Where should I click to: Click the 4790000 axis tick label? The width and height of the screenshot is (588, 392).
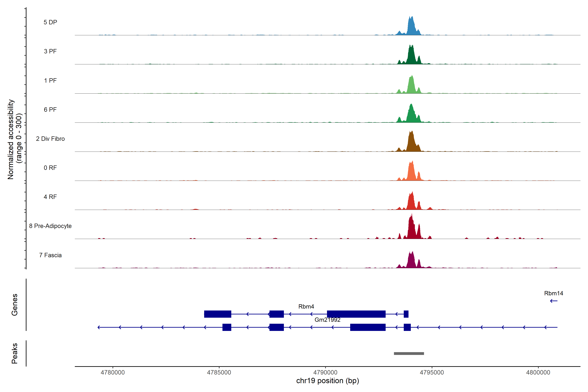[x=326, y=372]
